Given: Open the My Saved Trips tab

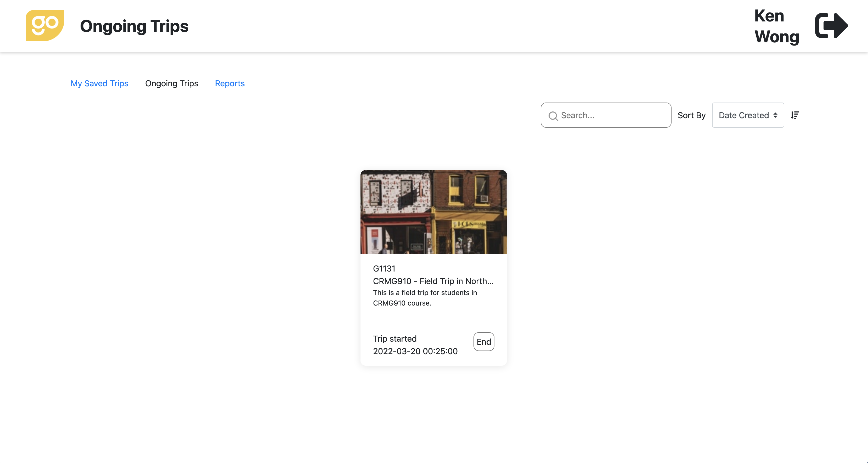Looking at the screenshot, I should click(99, 83).
